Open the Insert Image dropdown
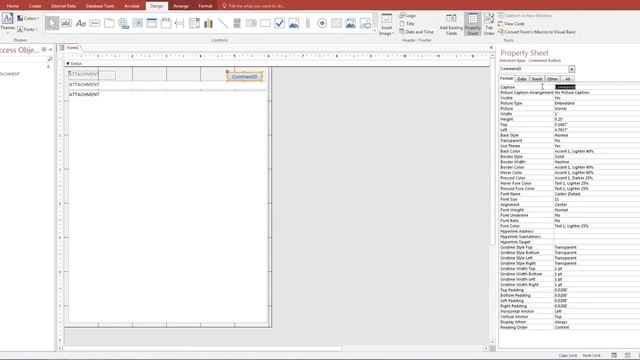 click(x=387, y=24)
